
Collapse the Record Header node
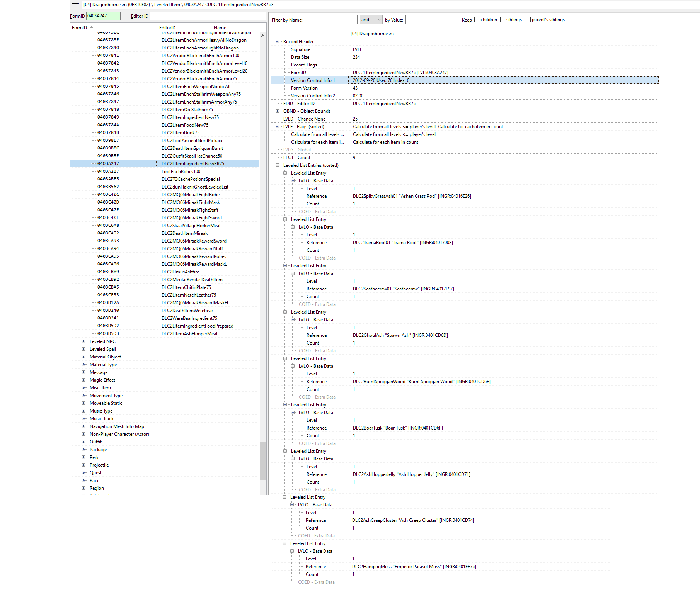pos(278,42)
